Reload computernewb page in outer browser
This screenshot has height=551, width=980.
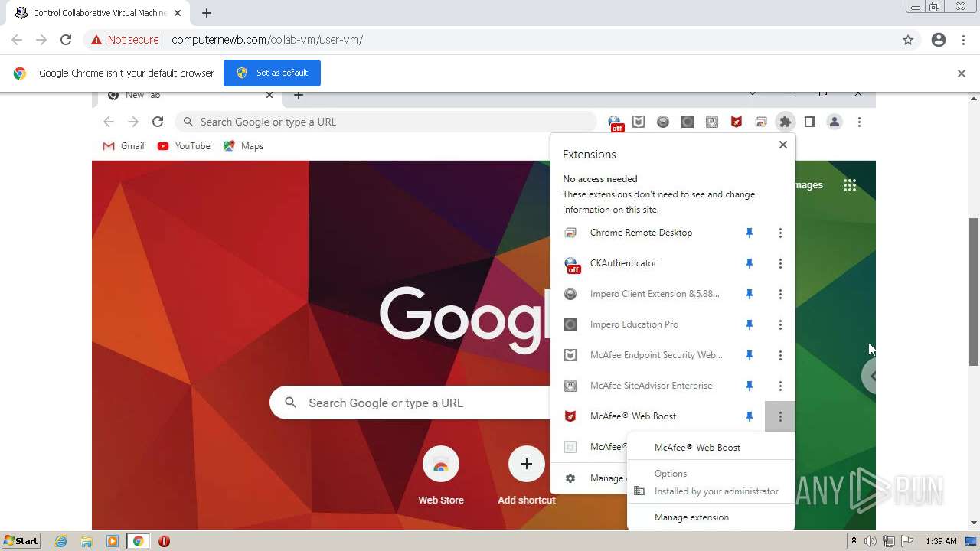[66, 40]
